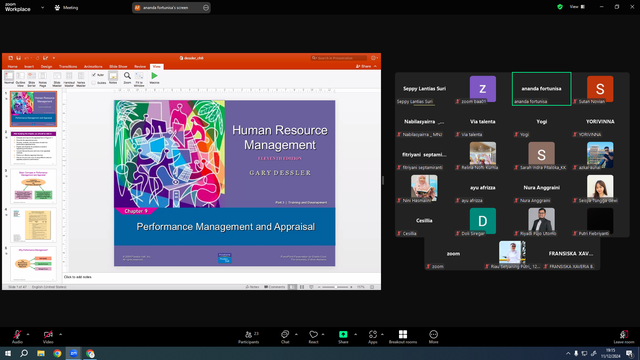Toggle the Notes button in ribbon

pyautogui.click(x=113, y=78)
